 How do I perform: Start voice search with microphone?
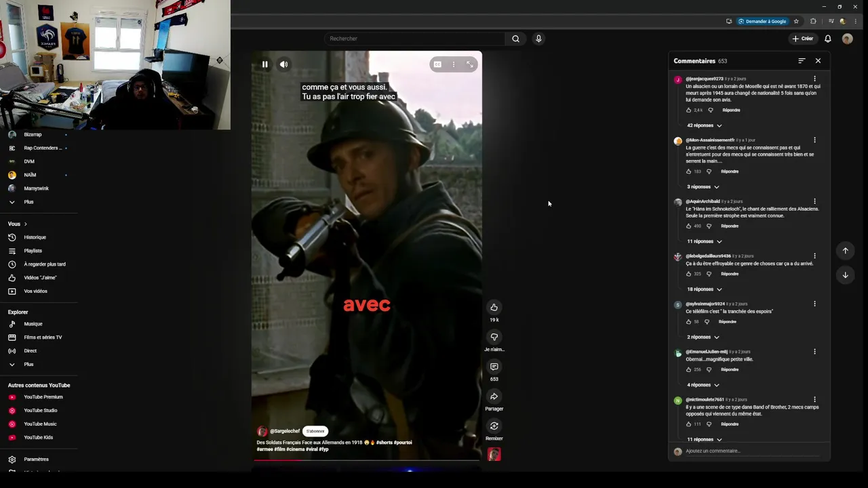point(538,39)
